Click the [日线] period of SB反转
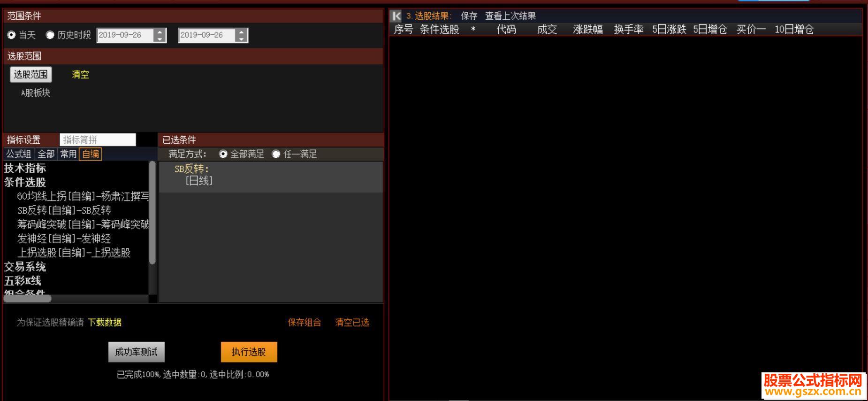Viewport: 868px width, 401px height. click(199, 181)
